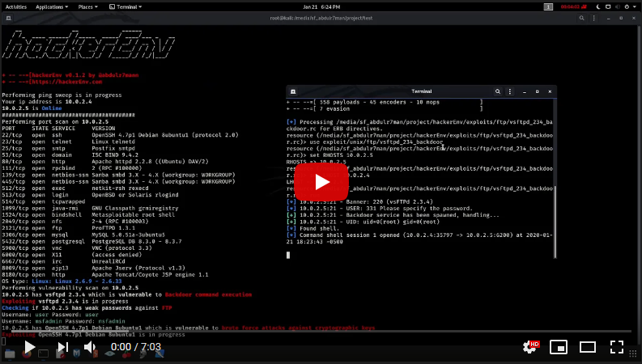Click the night light moon icon

click(x=597, y=7)
